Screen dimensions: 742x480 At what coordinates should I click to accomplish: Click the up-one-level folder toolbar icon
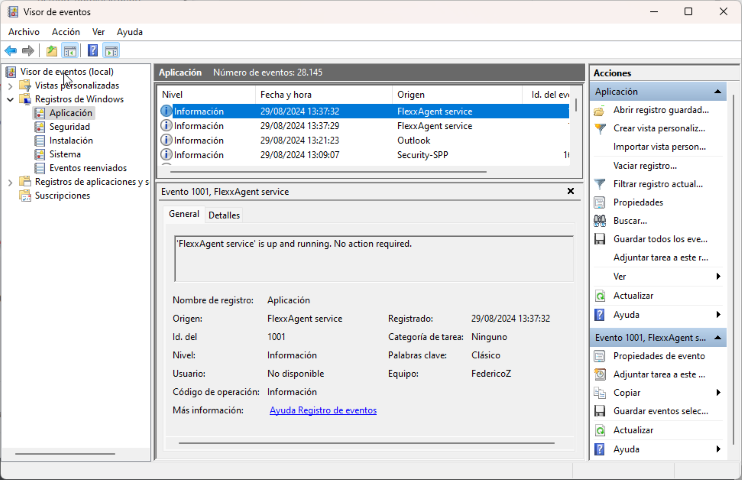point(51,51)
